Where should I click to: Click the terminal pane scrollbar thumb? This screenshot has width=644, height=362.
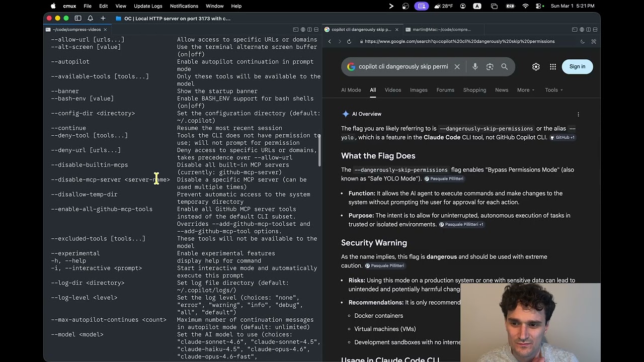click(x=319, y=150)
